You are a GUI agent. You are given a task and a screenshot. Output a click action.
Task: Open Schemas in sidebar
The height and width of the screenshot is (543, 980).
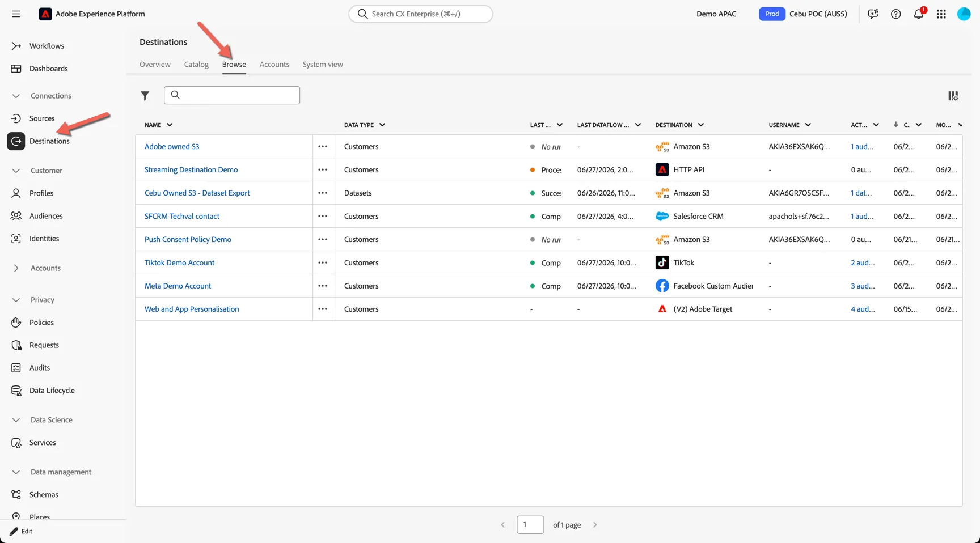44,495
